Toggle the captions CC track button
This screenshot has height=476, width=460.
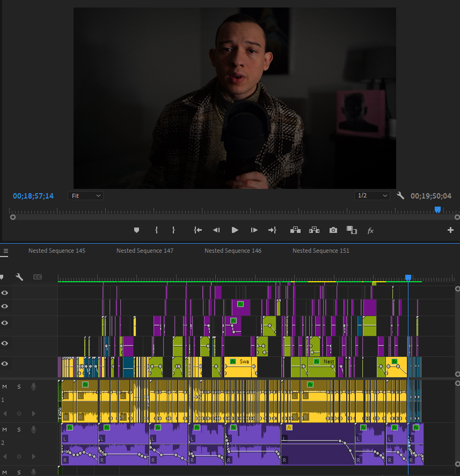38,277
